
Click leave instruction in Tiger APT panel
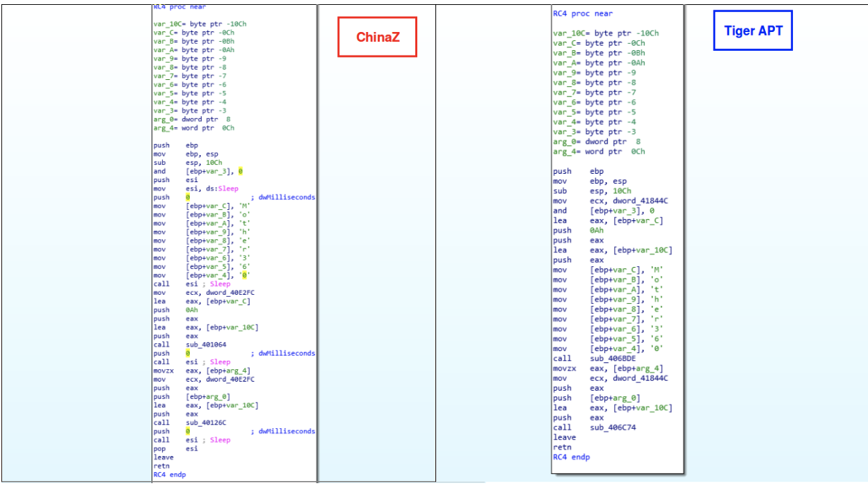point(564,437)
